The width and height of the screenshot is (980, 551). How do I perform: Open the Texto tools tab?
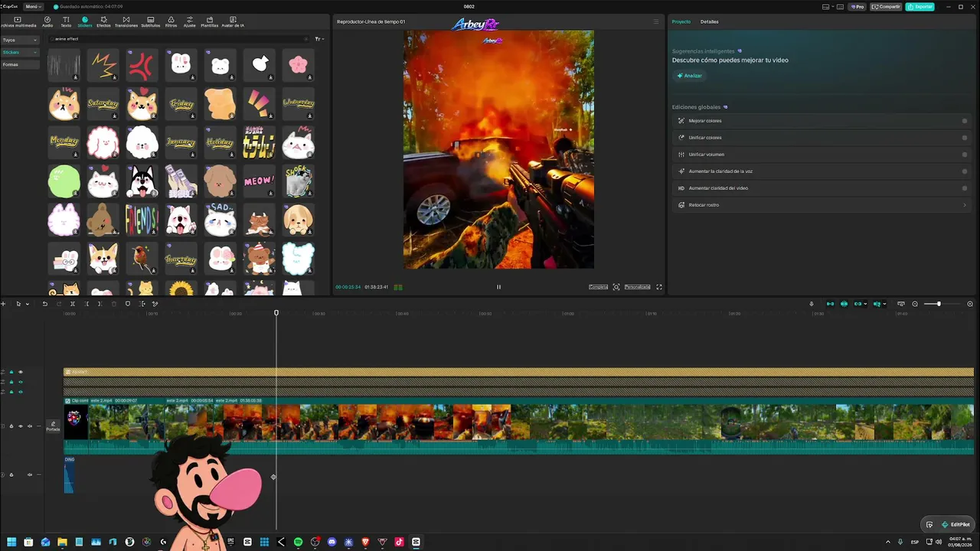tap(66, 21)
